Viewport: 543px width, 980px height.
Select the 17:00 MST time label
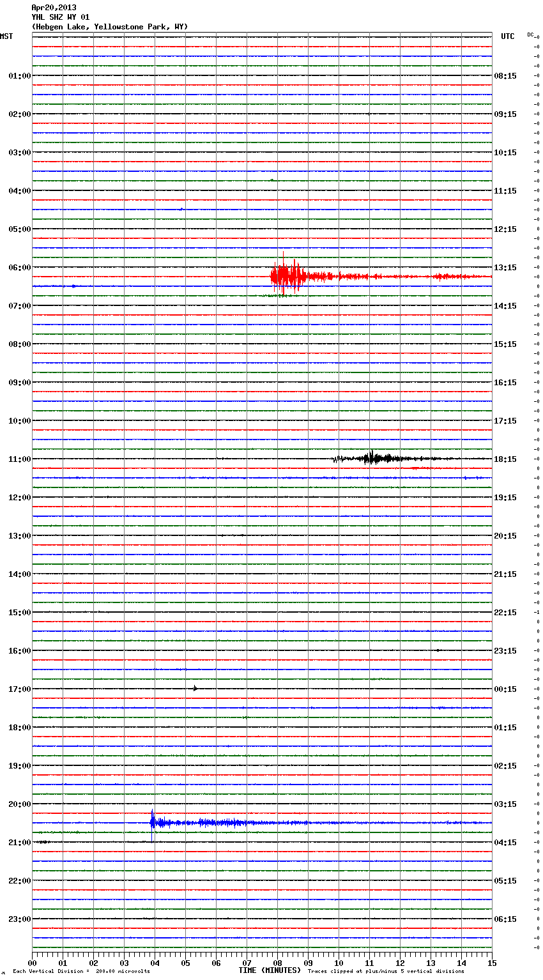click(x=20, y=689)
